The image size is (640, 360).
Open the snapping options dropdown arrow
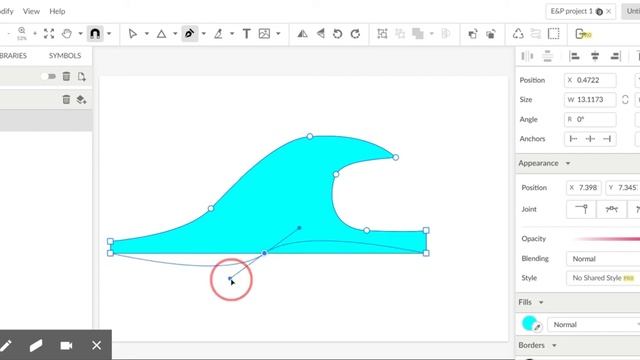tap(109, 33)
